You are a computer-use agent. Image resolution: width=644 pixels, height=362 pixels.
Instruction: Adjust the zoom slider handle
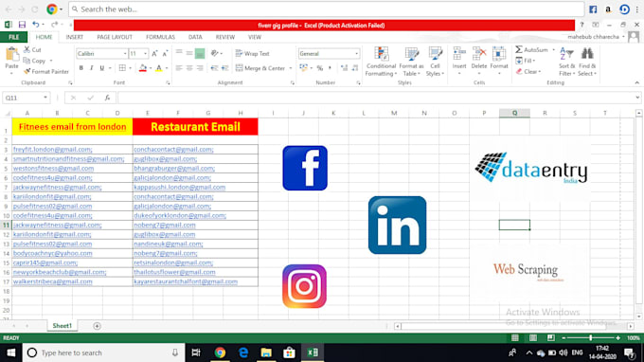click(x=591, y=337)
